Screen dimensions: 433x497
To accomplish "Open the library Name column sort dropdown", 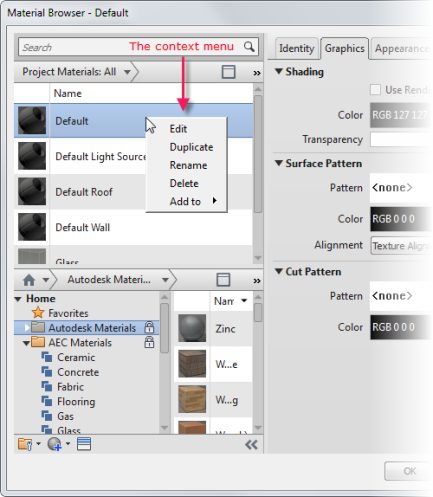I will click(x=244, y=301).
